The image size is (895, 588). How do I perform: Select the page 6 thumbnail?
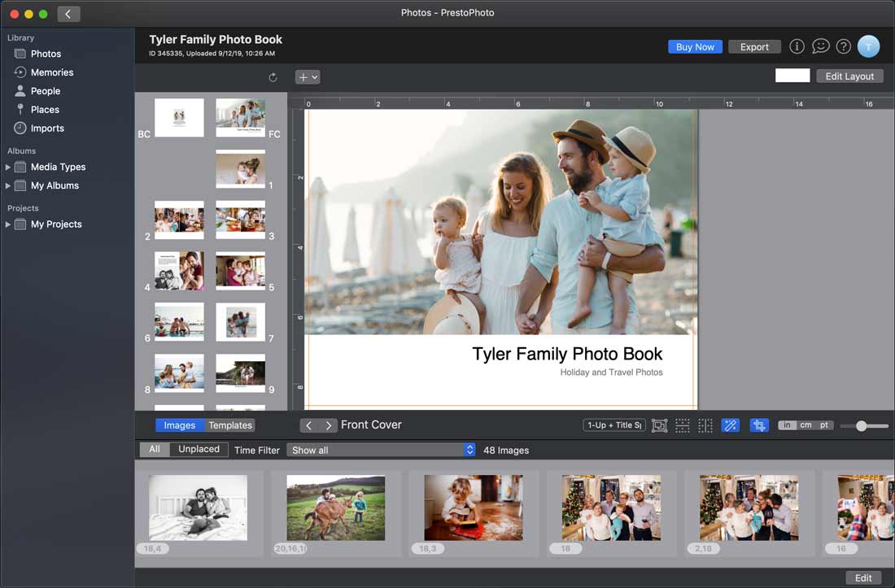tap(179, 322)
